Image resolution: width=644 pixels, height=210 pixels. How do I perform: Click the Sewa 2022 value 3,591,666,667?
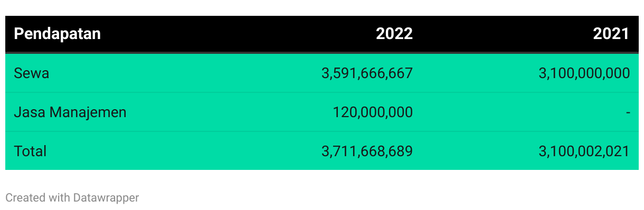367,73
